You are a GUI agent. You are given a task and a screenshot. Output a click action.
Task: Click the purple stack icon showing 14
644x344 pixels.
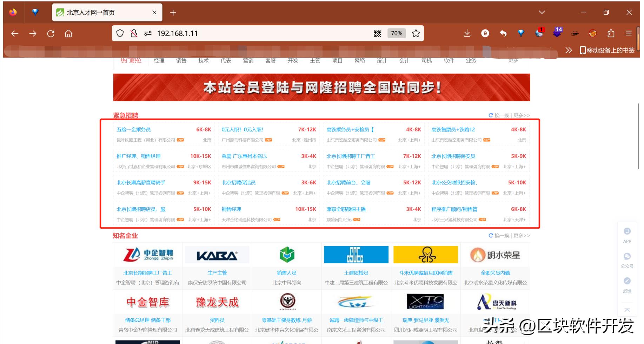pos(557,33)
